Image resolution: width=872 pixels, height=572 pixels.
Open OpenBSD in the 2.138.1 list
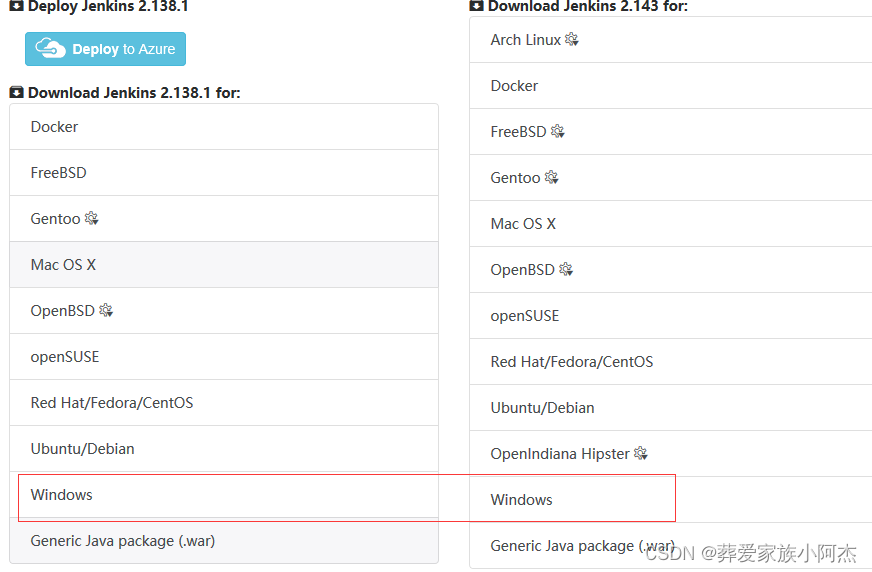pos(224,311)
